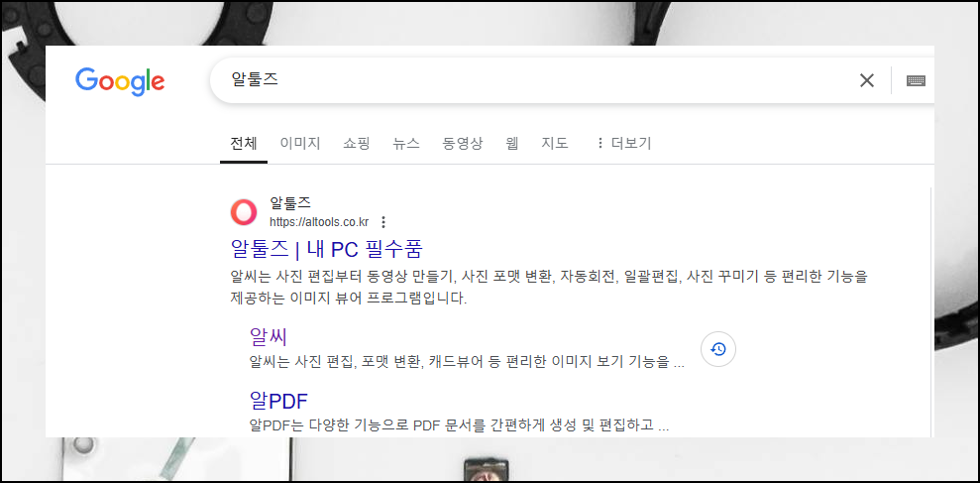Switch to the 쇼핑 tab

coord(357,143)
